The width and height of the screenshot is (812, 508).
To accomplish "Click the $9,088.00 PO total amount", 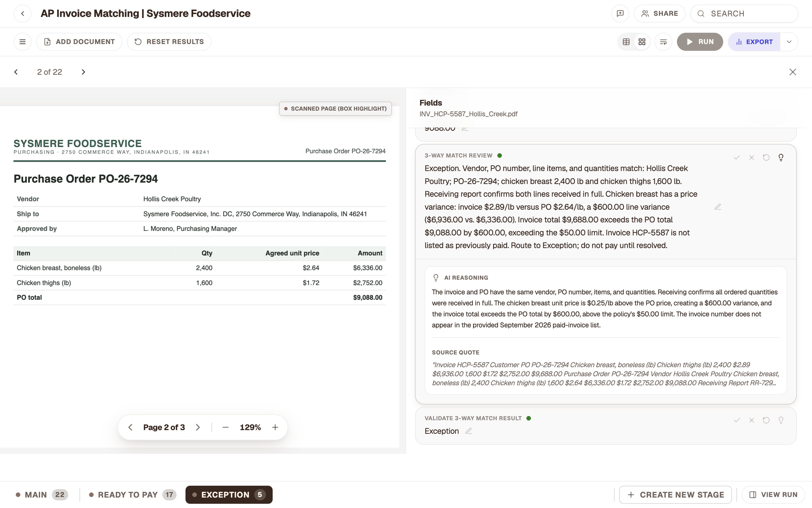I will pyautogui.click(x=367, y=297).
